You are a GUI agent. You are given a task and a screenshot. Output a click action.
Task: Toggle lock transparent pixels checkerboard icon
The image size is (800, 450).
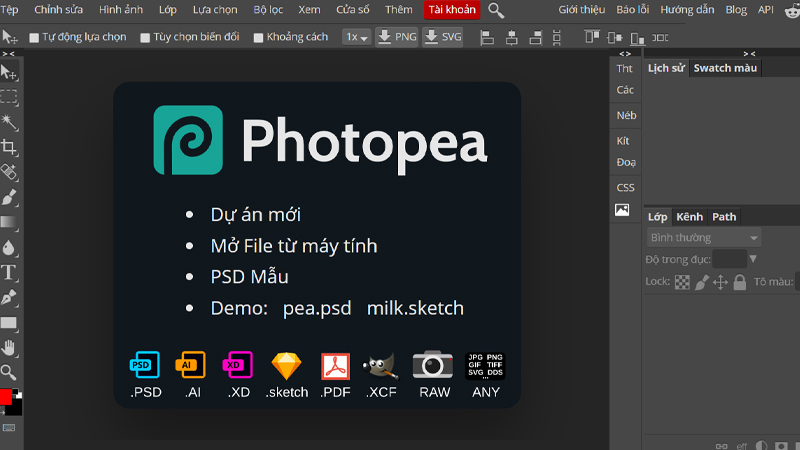(x=682, y=282)
